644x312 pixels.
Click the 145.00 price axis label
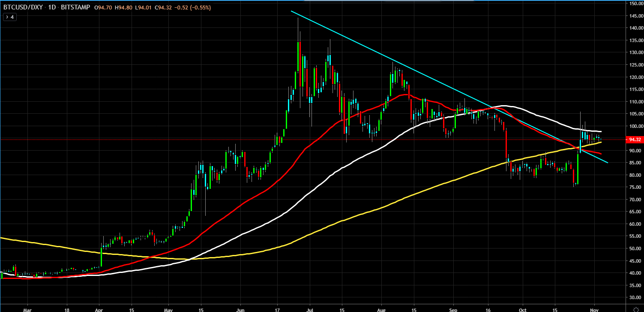tap(635, 16)
